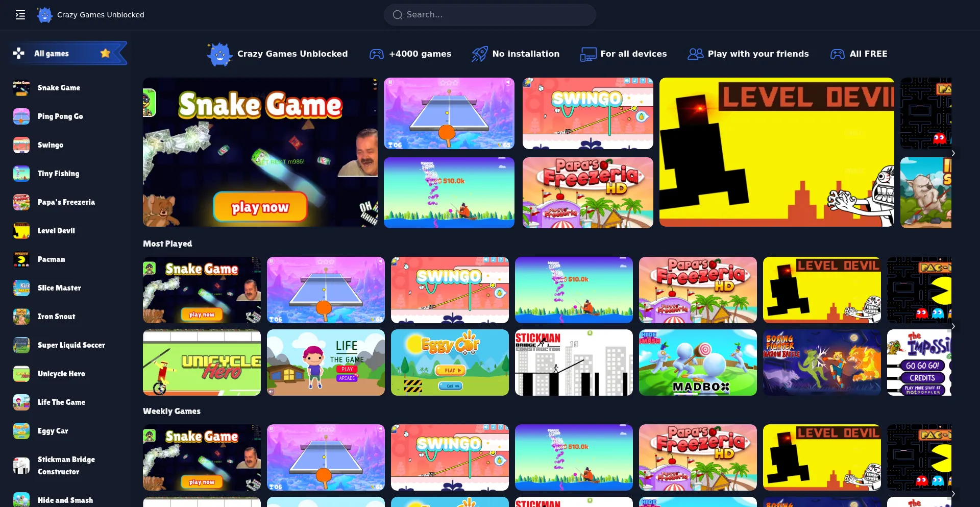Open Snake Game icon in sidebar
Image resolution: width=980 pixels, height=507 pixels.
pyautogui.click(x=21, y=88)
